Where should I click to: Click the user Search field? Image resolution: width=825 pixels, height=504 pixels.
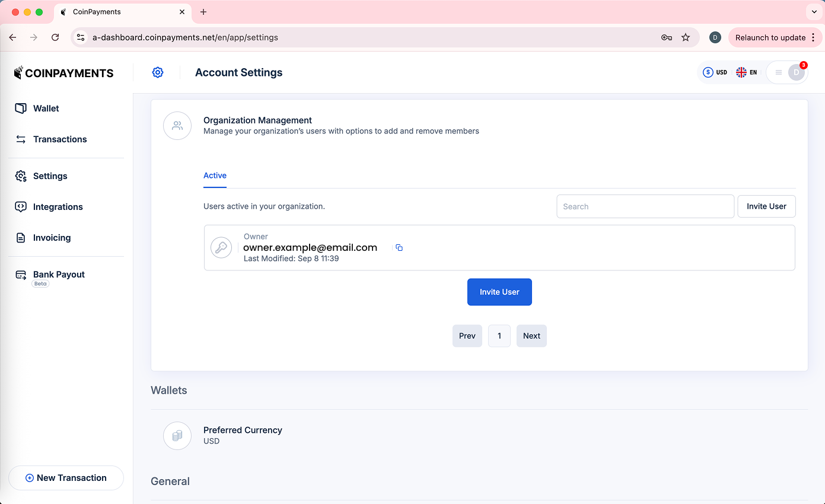coord(645,206)
